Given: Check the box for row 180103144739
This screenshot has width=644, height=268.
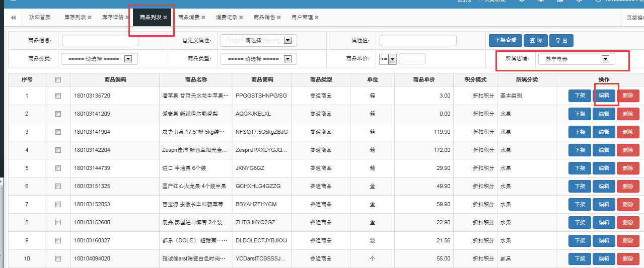Looking at the screenshot, I should click(x=58, y=168).
